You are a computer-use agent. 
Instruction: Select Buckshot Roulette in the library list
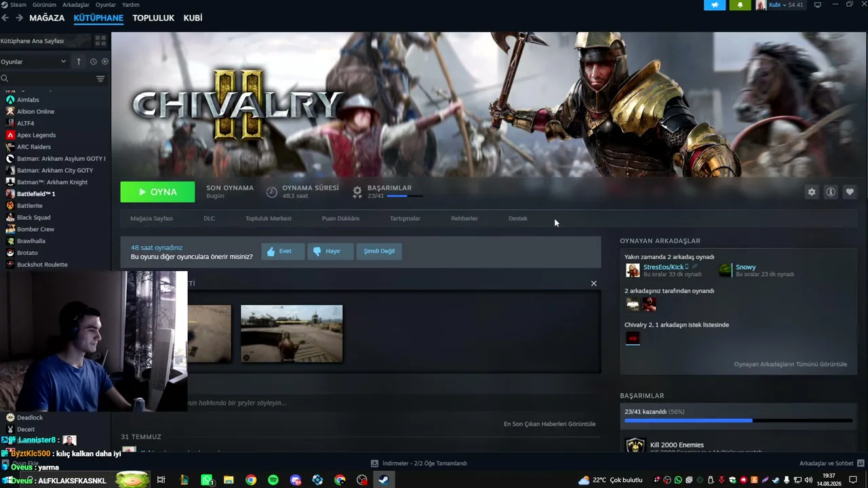pyautogui.click(x=42, y=264)
